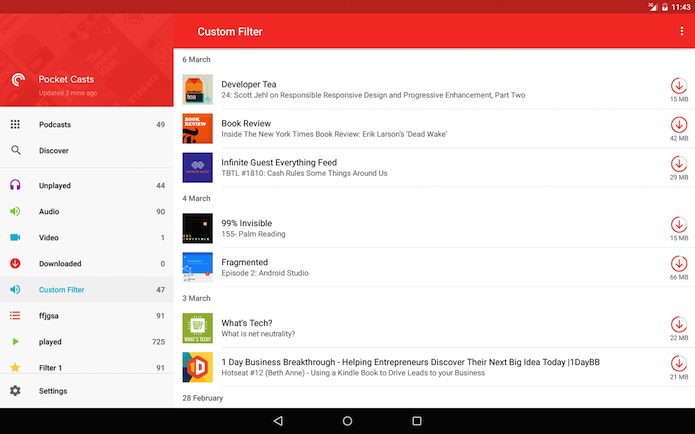Open Settings label in the sidebar
695x434 pixels.
tap(53, 391)
